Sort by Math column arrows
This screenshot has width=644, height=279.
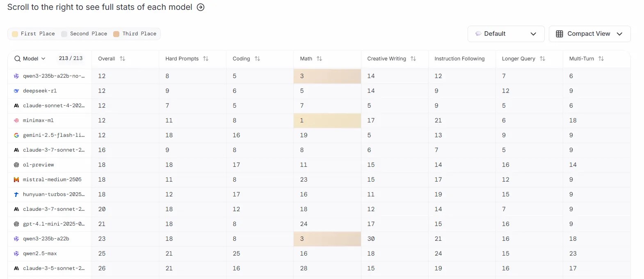point(319,59)
